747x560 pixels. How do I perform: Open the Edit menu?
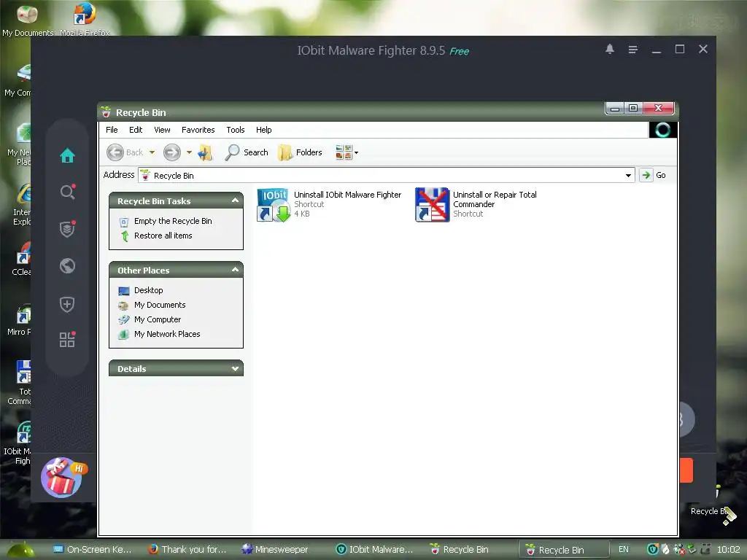pyautogui.click(x=135, y=130)
